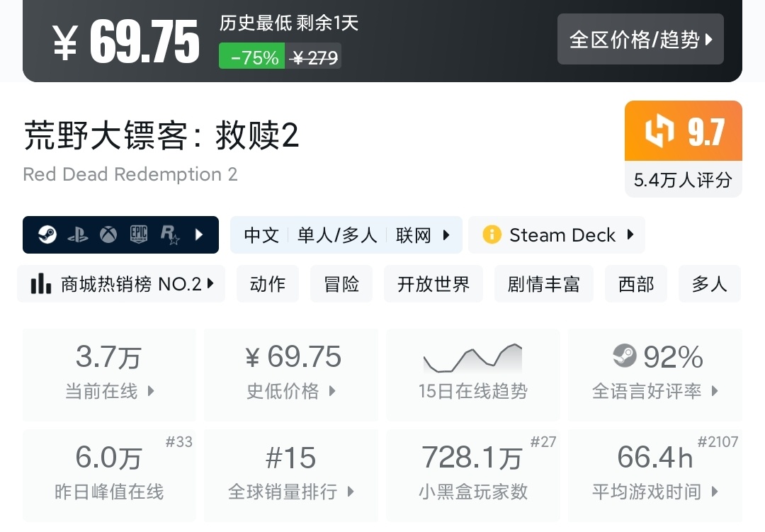Click the Epic Games platform icon
This screenshot has width=765, height=532.
(139, 234)
